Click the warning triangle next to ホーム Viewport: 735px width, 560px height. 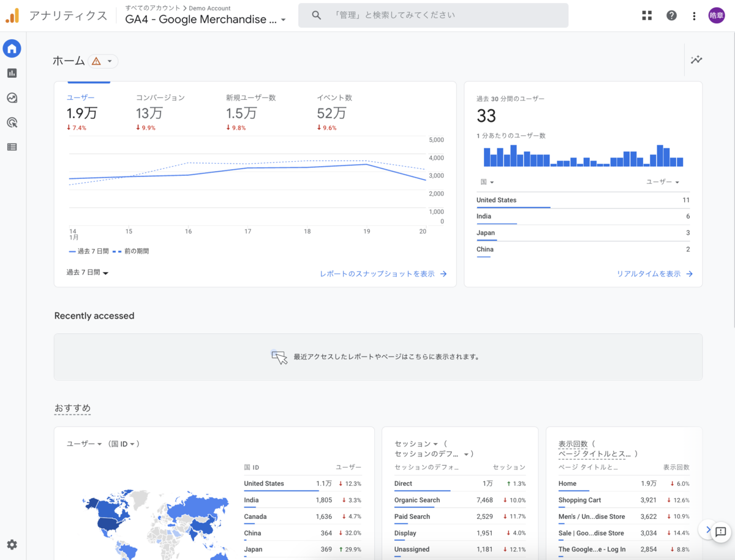tap(96, 61)
